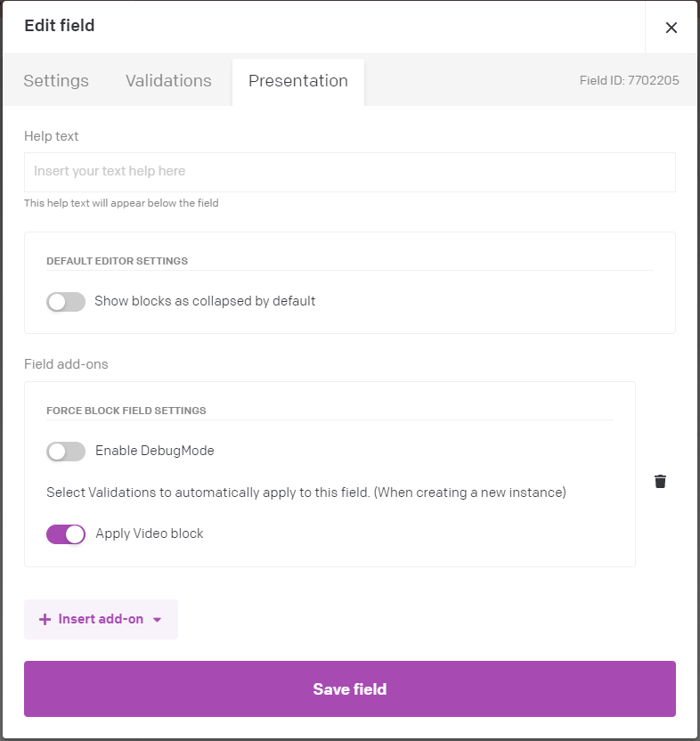Screen dimensions: 700x741
Task: Click the plus icon on Insert add-on
Action: coord(45,620)
